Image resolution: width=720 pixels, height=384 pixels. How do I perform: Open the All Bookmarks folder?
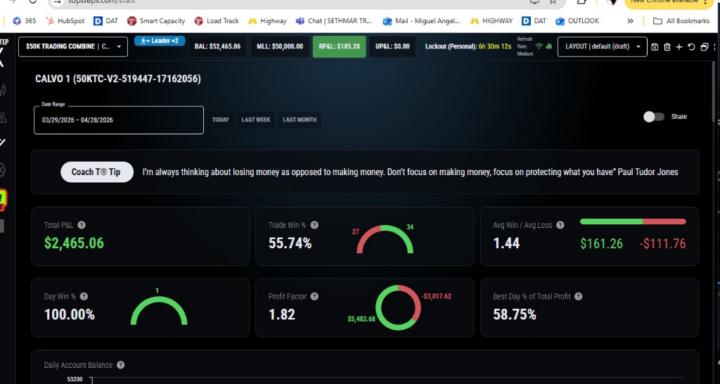coord(681,21)
